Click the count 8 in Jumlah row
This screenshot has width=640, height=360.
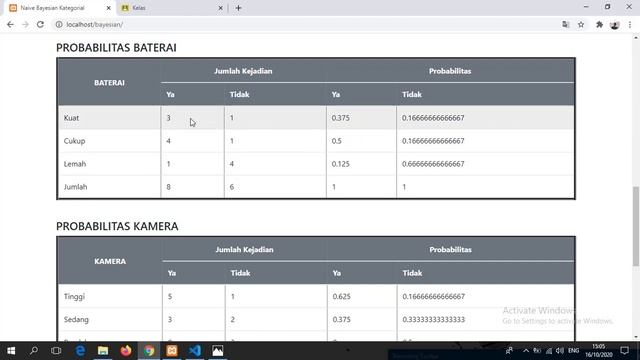click(x=169, y=187)
